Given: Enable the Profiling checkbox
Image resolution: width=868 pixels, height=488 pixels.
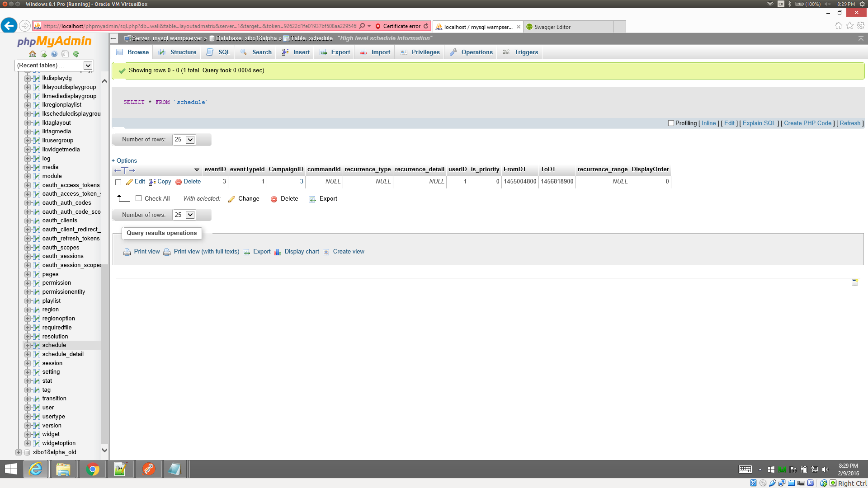Looking at the screenshot, I should (671, 123).
